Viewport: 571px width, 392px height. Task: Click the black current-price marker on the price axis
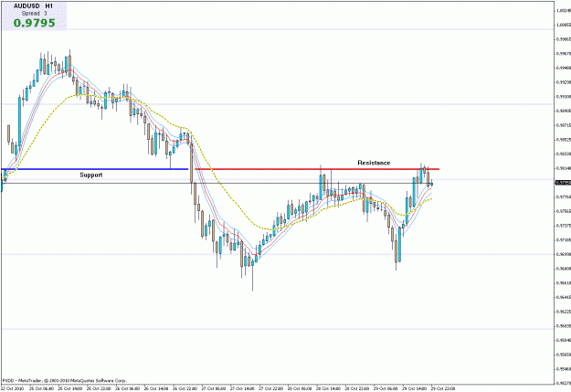(x=563, y=183)
